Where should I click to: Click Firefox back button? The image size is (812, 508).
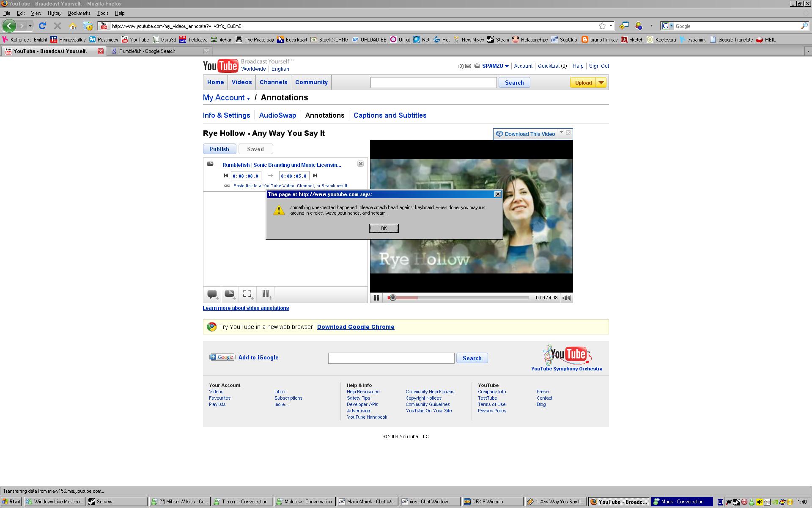(9, 26)
